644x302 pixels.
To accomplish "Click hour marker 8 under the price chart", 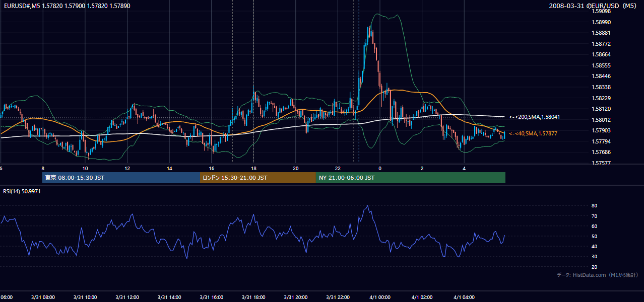I will pos(43,168).
